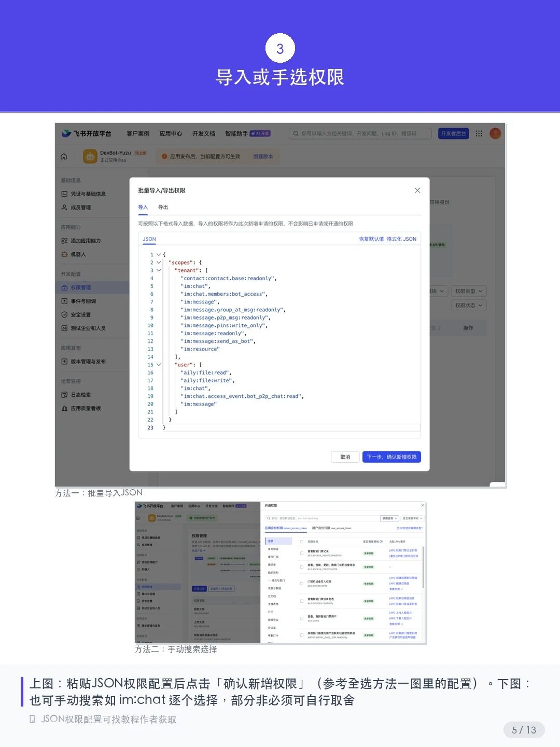Click the question icon beside 是否需要审核 column header
This screenshot has height=747, width=560.
[381, 542]
